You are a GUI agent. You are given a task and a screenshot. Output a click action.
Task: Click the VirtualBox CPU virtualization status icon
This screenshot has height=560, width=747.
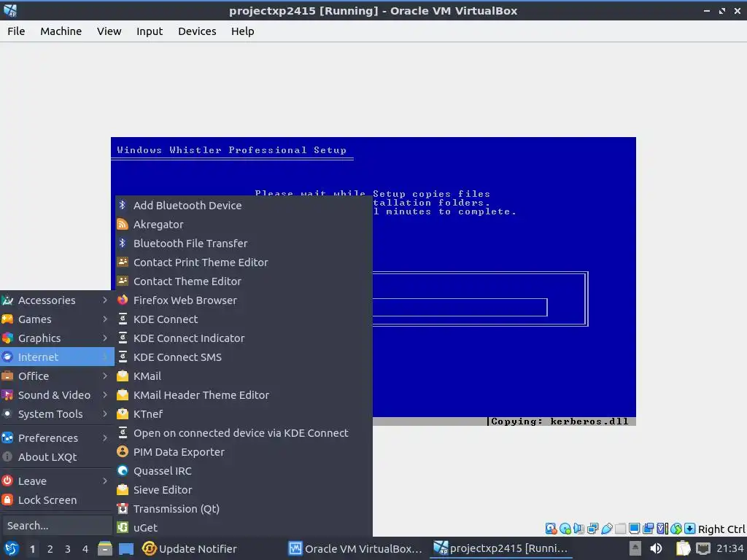[662, 529]
